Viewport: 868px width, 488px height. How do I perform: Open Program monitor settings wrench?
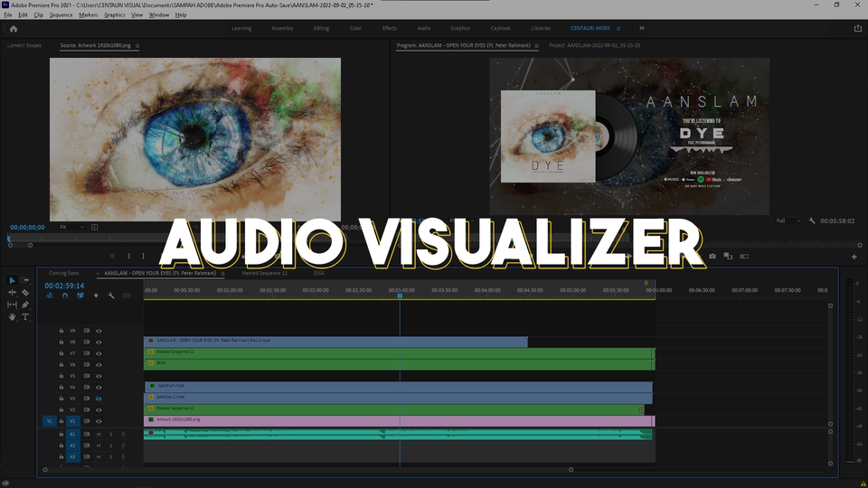click(812, 221)
